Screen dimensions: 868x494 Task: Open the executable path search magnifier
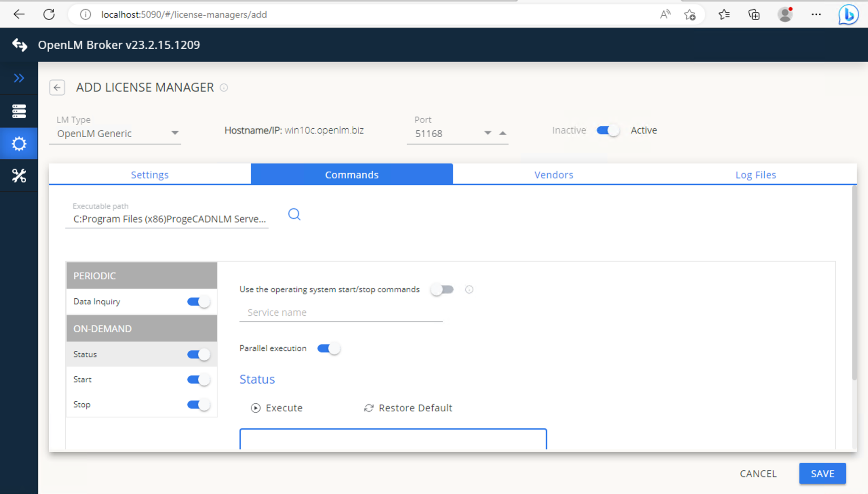294,215
